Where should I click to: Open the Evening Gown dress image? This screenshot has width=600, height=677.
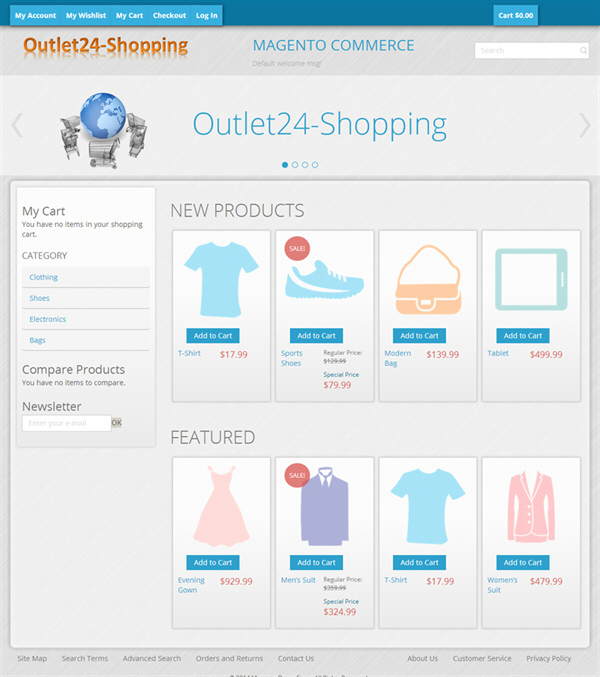tap(221, 506)
